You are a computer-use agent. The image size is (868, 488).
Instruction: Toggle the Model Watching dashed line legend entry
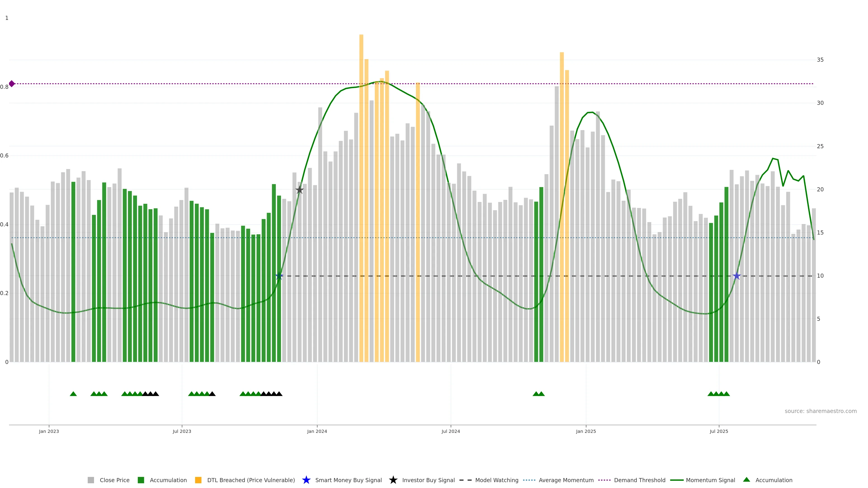pyautogui.click(x=496, y=480)
